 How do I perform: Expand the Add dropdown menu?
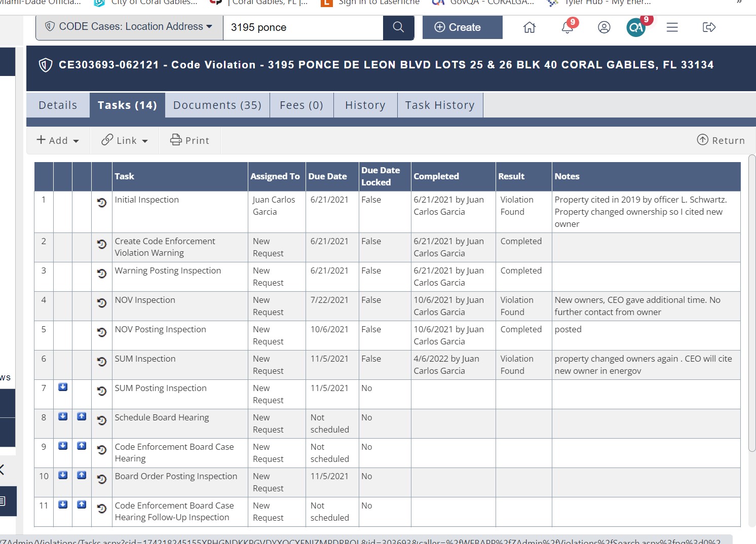58,140
